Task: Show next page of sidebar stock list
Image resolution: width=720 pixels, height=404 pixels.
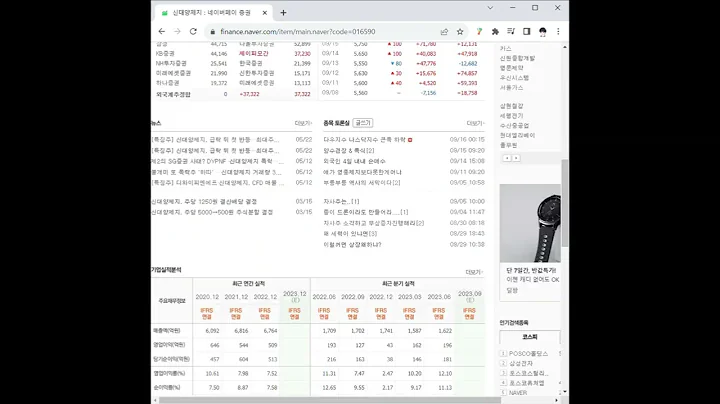Action: click(516, 158)
